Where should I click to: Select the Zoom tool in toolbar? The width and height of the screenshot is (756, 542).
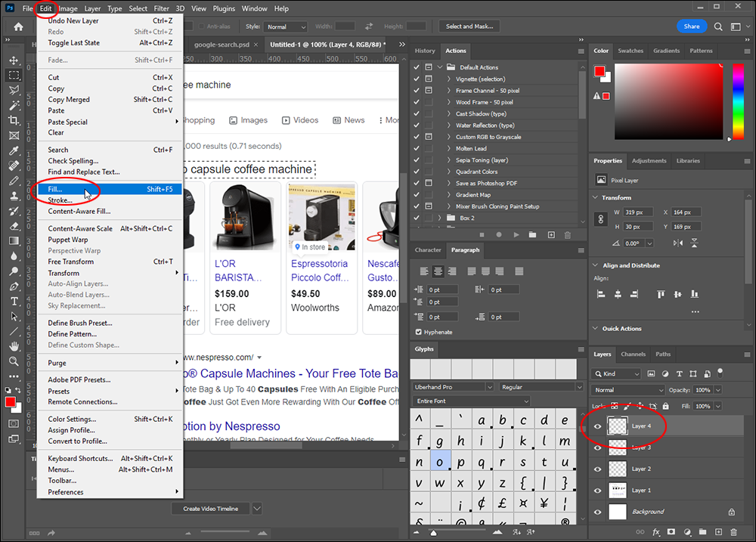pyautogui.click(x=14, y=361)
